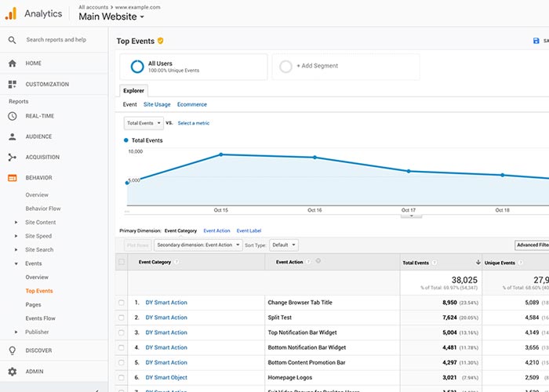Check the box for row 1 Change Browser Tab Title
The image size is (549, 392).
coord(121,303)
